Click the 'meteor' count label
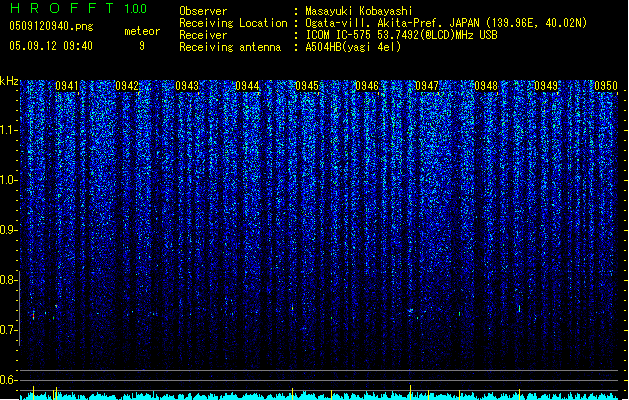Viewport: 629px width, 400px height. 142,31
